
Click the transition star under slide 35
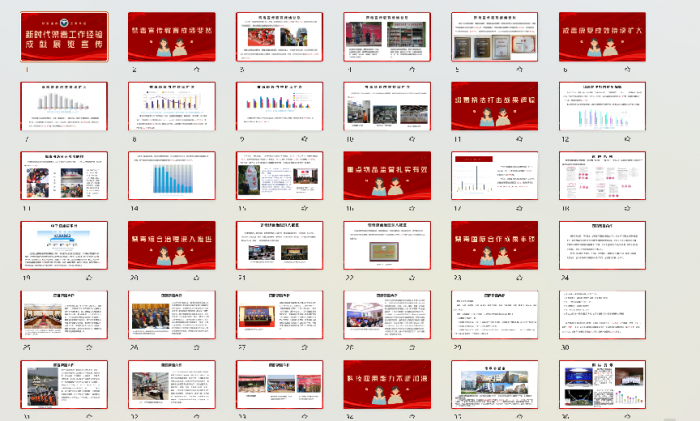(519, 414)
